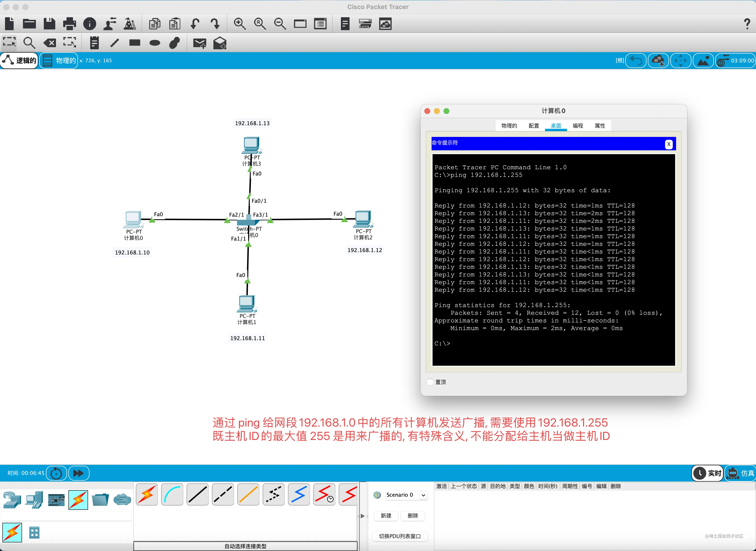Select the Delete tool icon

tap(50, 43)
